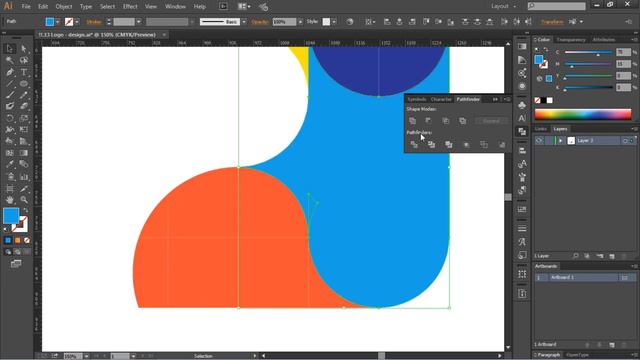This screenshot has height=360, width=640.
Task: Select the Zoom magnifier tool
Action: (24, 200)
